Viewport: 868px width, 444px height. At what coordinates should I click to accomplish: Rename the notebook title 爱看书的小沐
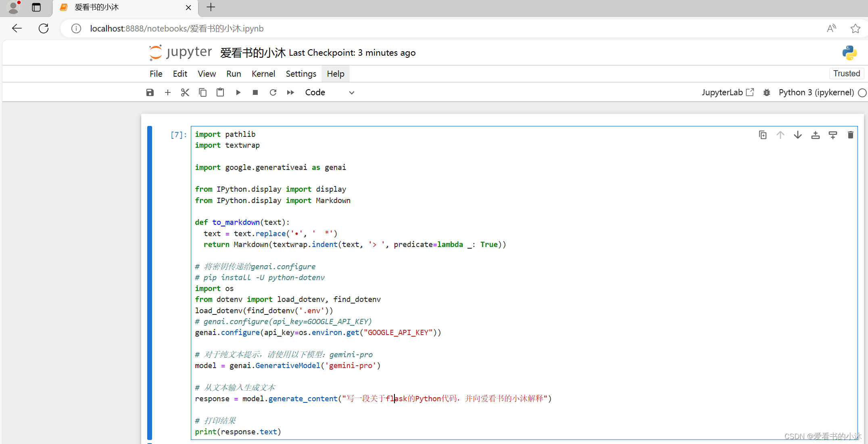(252, 53)
